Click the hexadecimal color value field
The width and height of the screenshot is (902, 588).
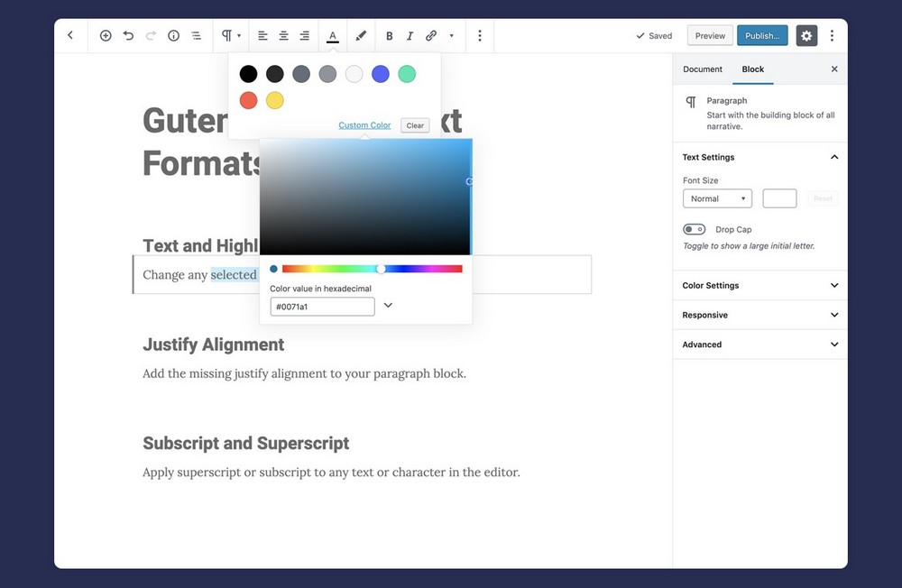322,307
